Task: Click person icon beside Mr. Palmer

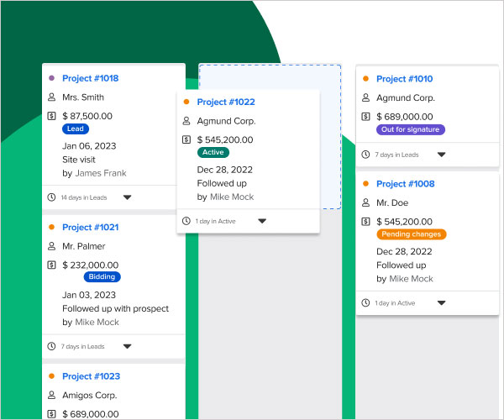Action: [x=51, y=246]
